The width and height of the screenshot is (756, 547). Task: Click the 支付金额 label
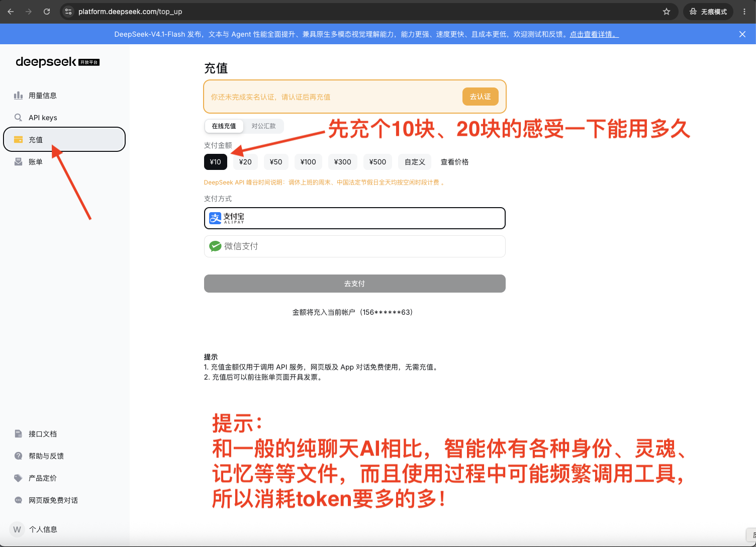point(218,145)
